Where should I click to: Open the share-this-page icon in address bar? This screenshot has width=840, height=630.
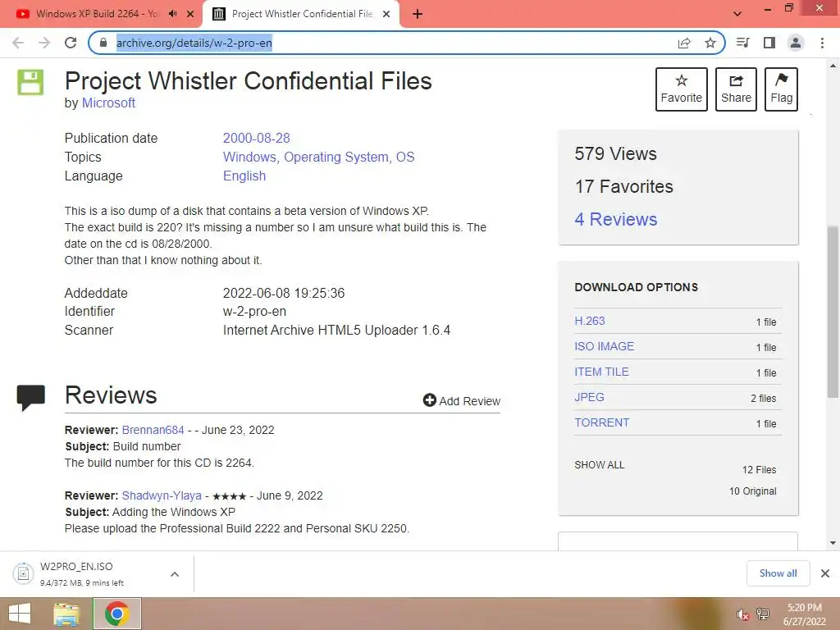click(684, 43)
